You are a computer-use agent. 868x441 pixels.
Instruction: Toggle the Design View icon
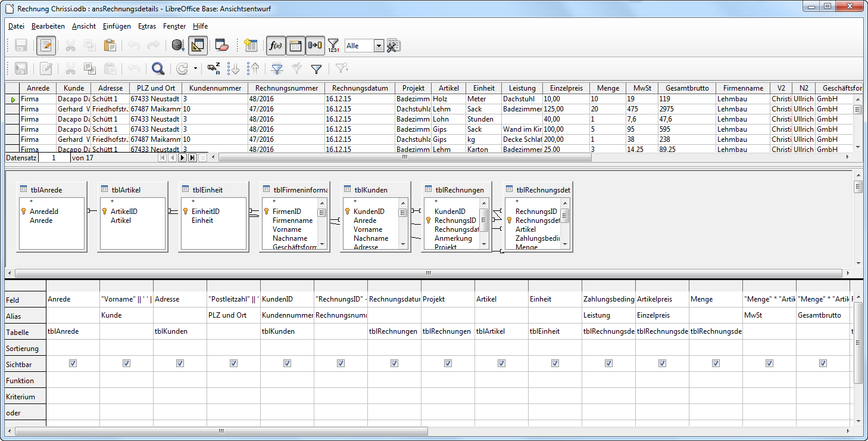[198, 45]
